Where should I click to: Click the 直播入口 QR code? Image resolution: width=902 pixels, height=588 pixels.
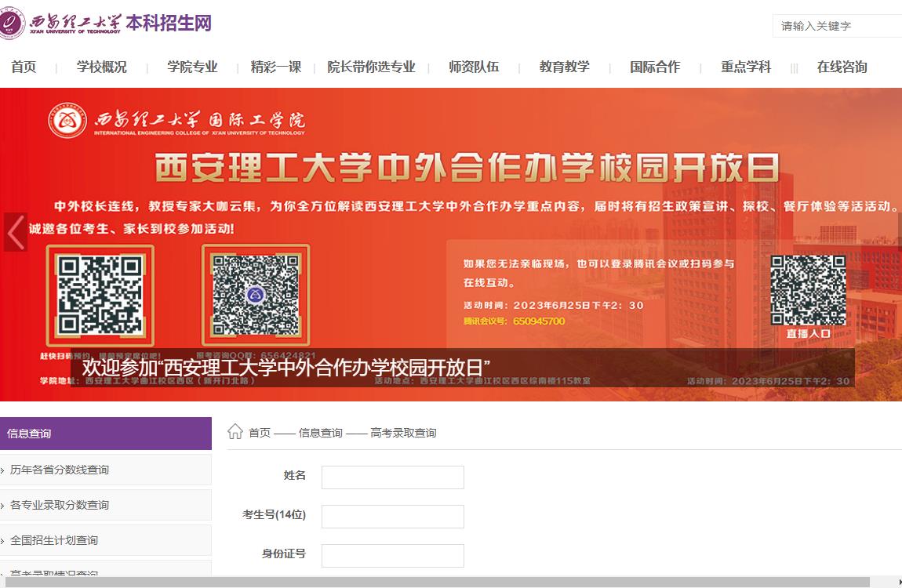click(x=808, y=290)
